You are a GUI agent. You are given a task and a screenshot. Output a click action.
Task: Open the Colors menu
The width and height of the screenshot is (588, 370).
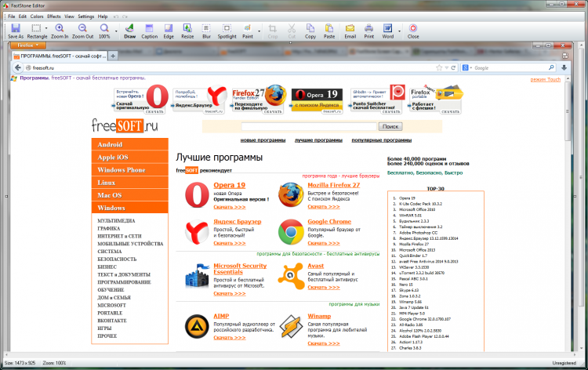[x=37, y=16]
